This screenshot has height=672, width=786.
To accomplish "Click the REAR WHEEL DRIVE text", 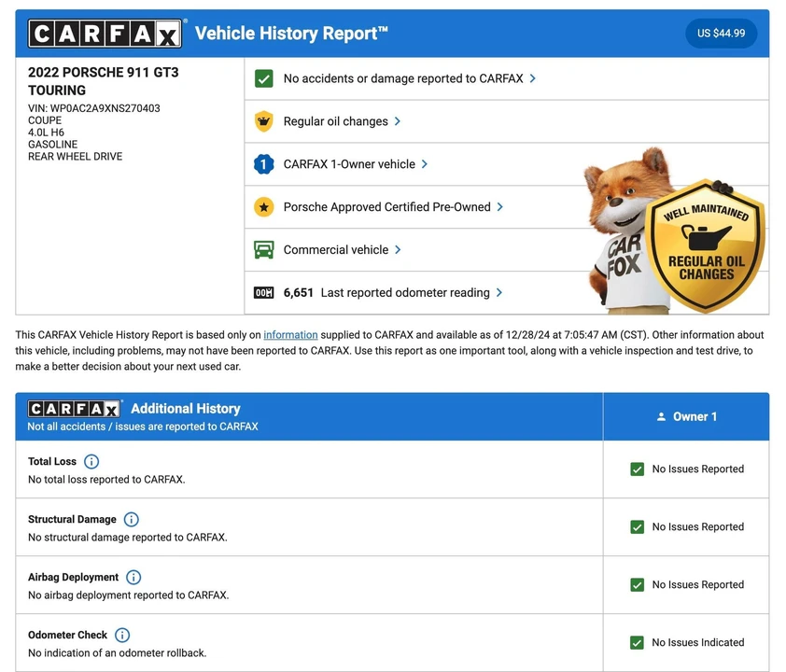I will point(76,157).
